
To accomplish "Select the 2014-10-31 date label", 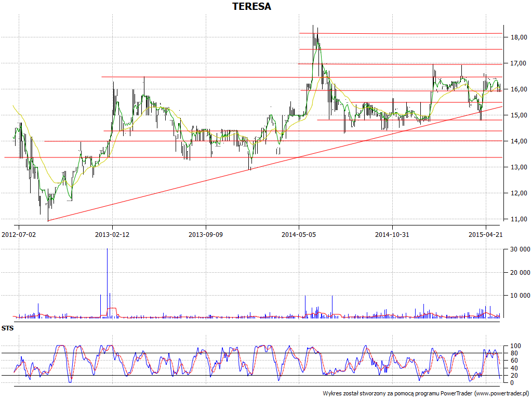I will pos(392,234).
